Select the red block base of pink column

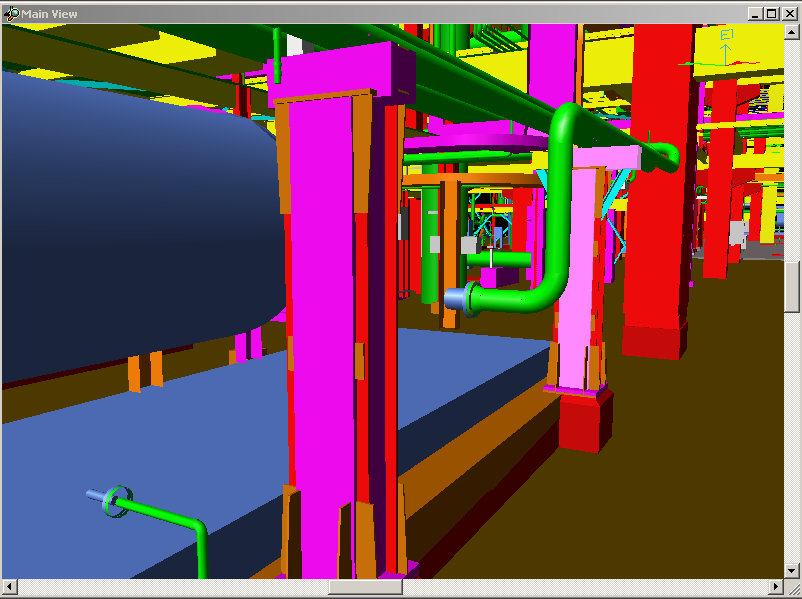tap(585, 421)
